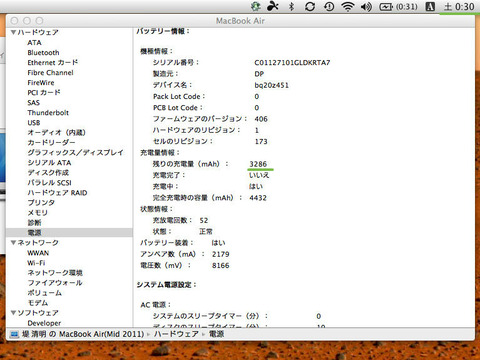Select Developer under ソフトウェア

tap(44, 323)
